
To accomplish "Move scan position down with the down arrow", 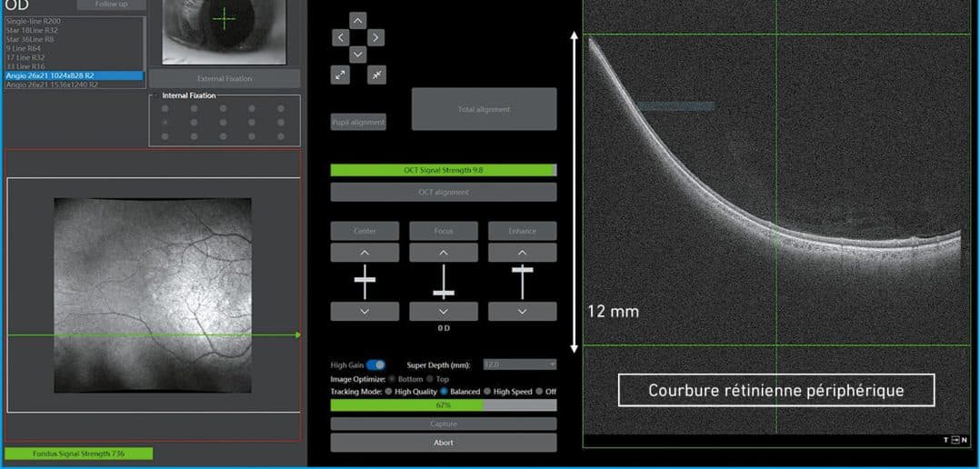I will click(357, 55).
